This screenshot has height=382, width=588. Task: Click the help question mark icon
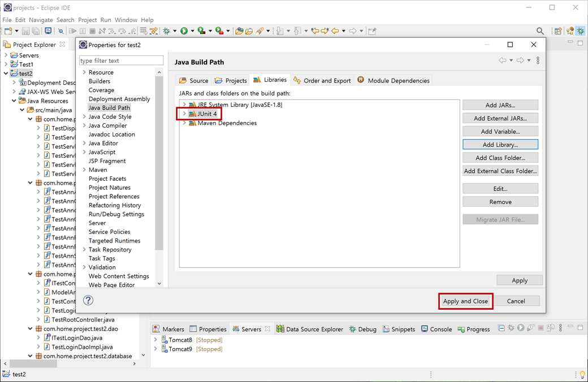tap(88, 300)
